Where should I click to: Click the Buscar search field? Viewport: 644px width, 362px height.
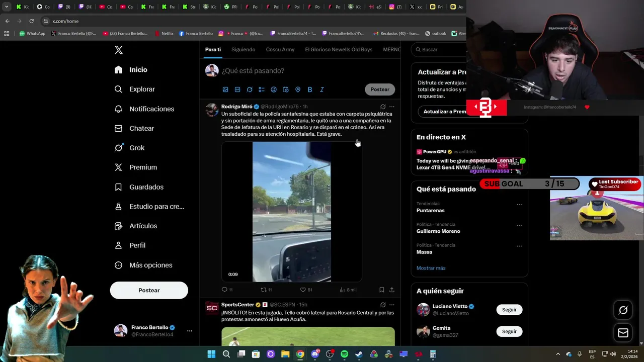pyautogui.click(x=439, y=50)
